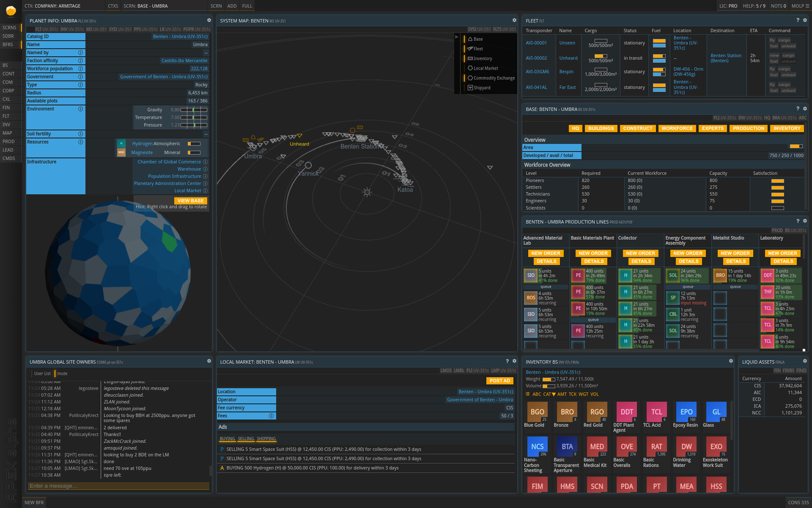The image size is (812, 508).
Task: Open the MAP screen from the left sidebar
Action: 8,133
